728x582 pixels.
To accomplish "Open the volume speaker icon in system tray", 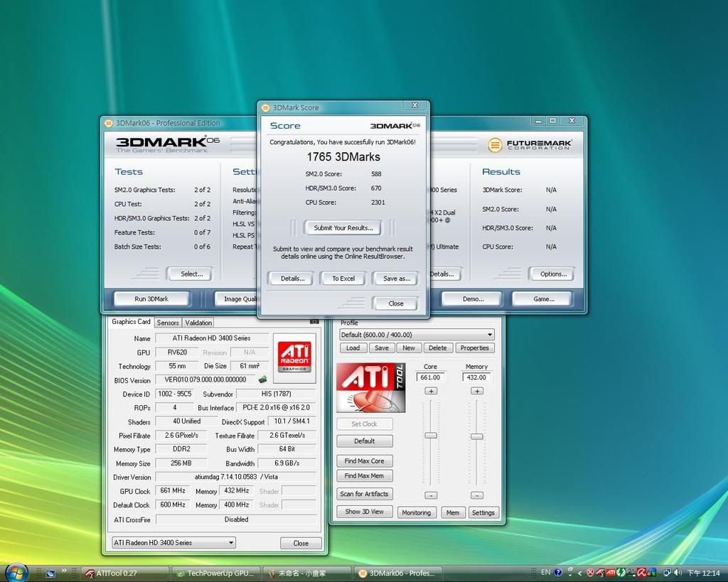I will coord(678,573).
